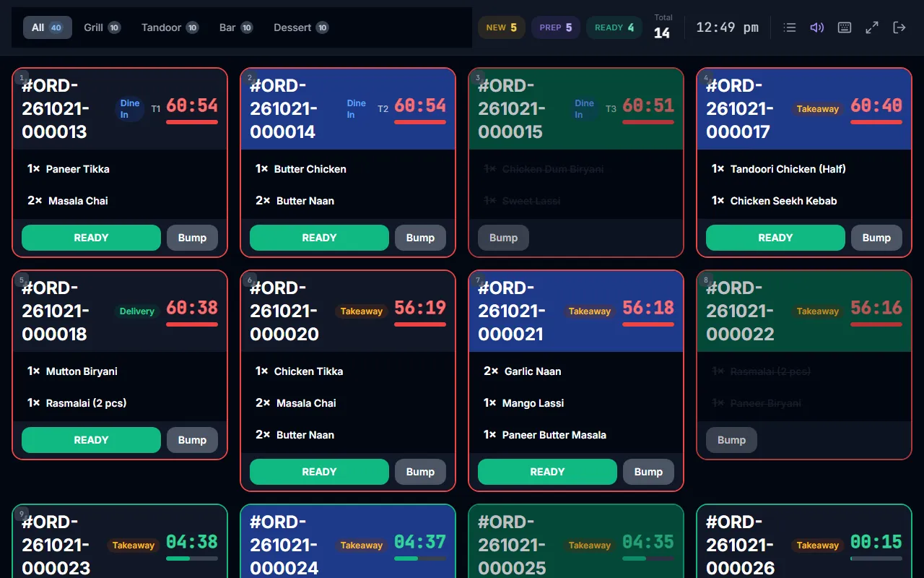924x578 pixels.
Task: Mark order 000017 as READY
Action: click(x=775, y=238)
